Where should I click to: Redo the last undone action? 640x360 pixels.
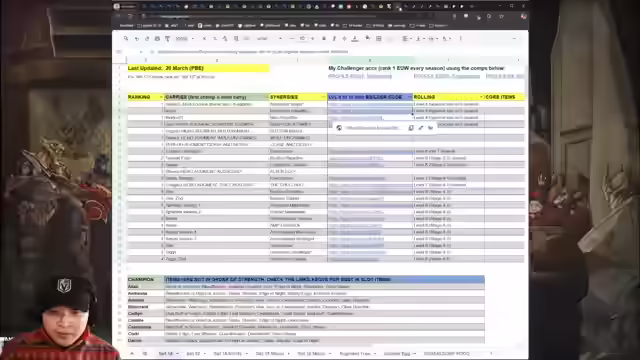point(147,38)
